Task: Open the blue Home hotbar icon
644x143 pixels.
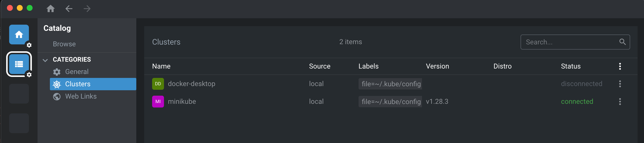Action: (19, 35)
